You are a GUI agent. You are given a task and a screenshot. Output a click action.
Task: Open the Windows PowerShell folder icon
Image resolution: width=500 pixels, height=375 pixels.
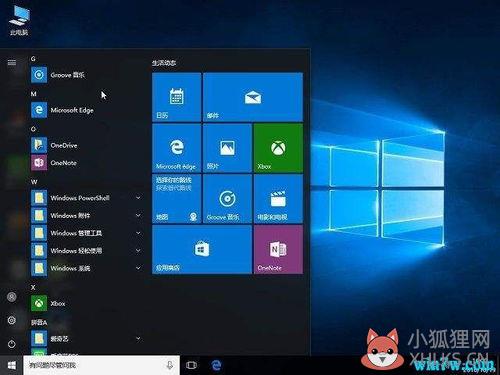coord(39,198)
